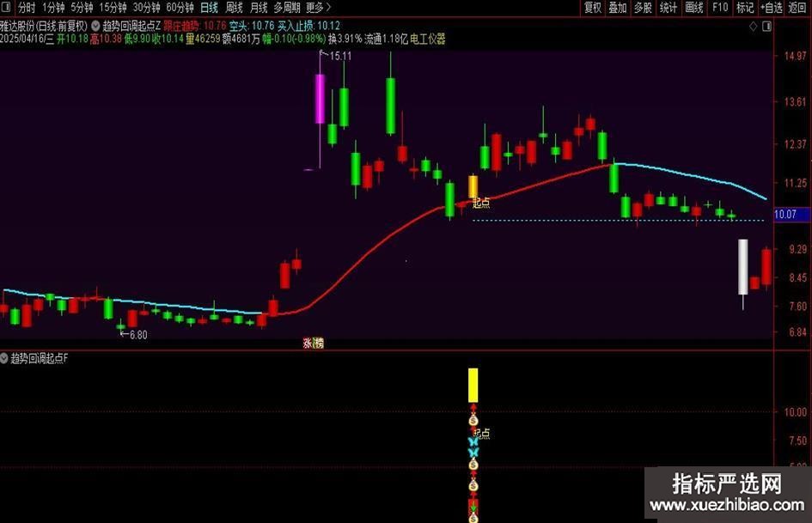
Task: Click the 11.25 axis price label
Action: coord(796,183)
